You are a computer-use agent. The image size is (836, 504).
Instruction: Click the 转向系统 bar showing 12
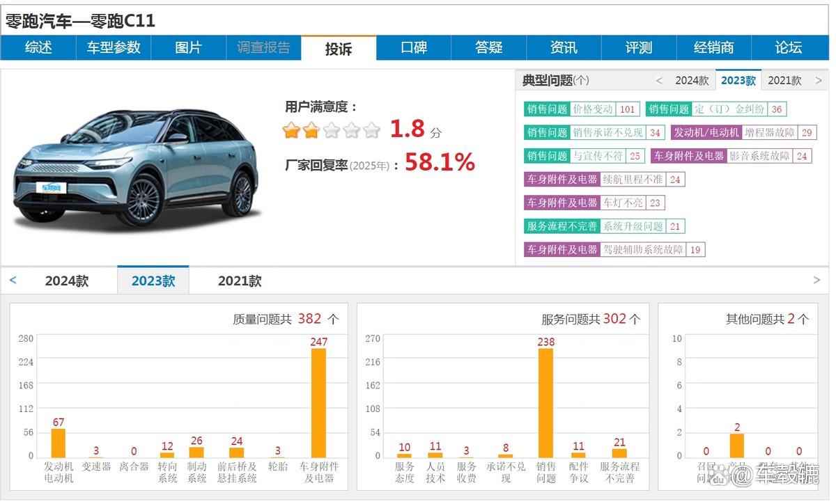click(x=167, y=455)
